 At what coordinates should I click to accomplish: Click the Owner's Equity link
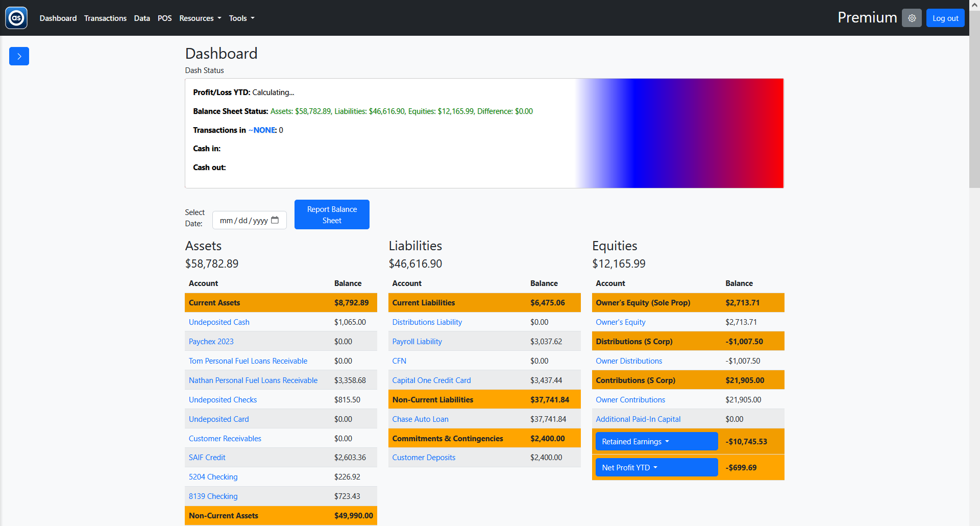tap(620, 322)
